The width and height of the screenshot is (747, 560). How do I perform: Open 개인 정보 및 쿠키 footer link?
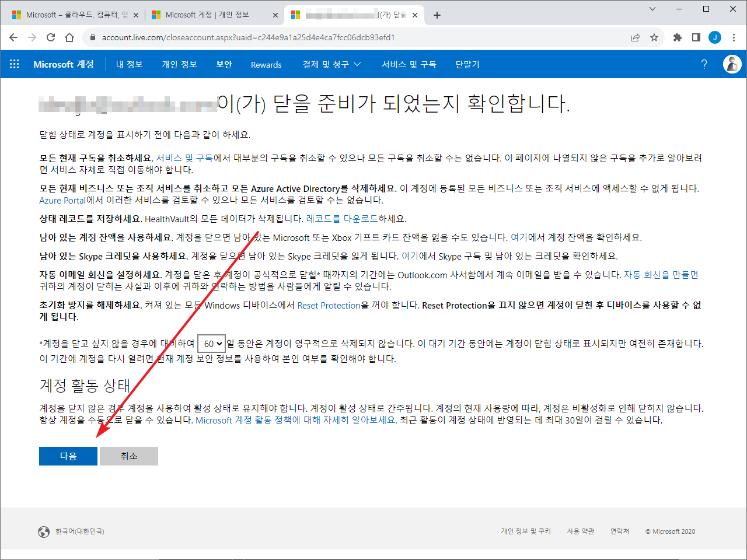pos(526,531)
